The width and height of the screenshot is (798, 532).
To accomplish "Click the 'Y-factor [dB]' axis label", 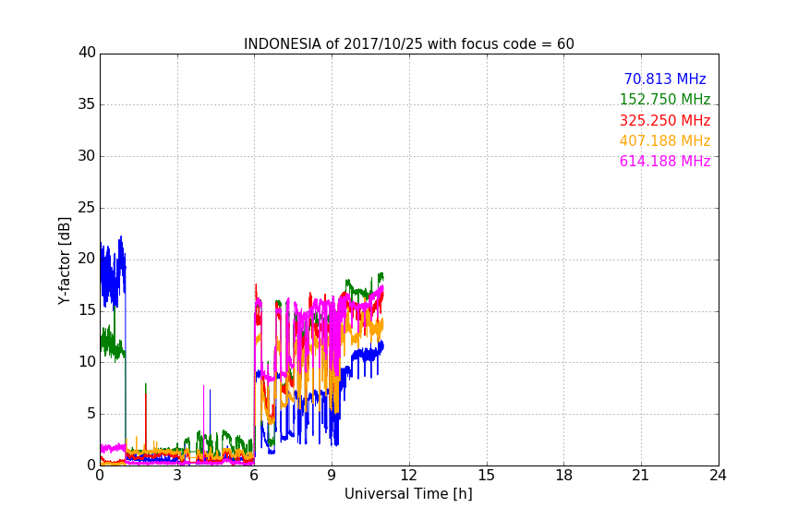I will (x=64, y=261).
